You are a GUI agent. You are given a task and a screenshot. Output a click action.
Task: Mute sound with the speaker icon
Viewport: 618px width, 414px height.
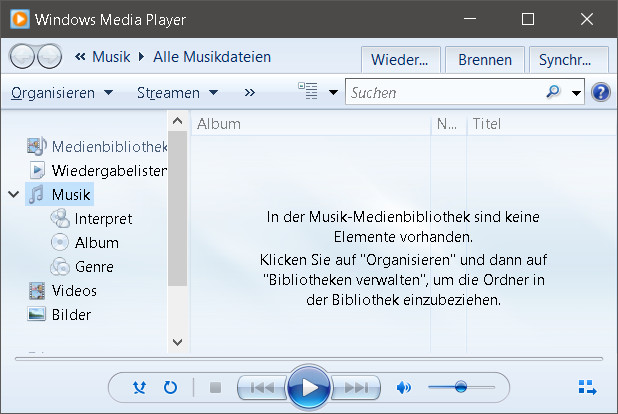403,388
